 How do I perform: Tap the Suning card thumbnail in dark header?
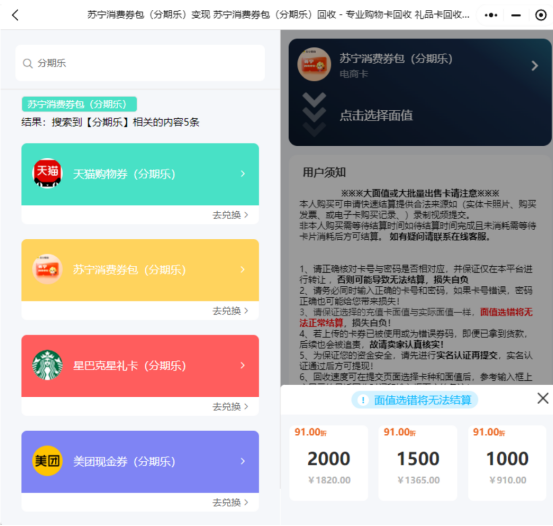(314, 64)
